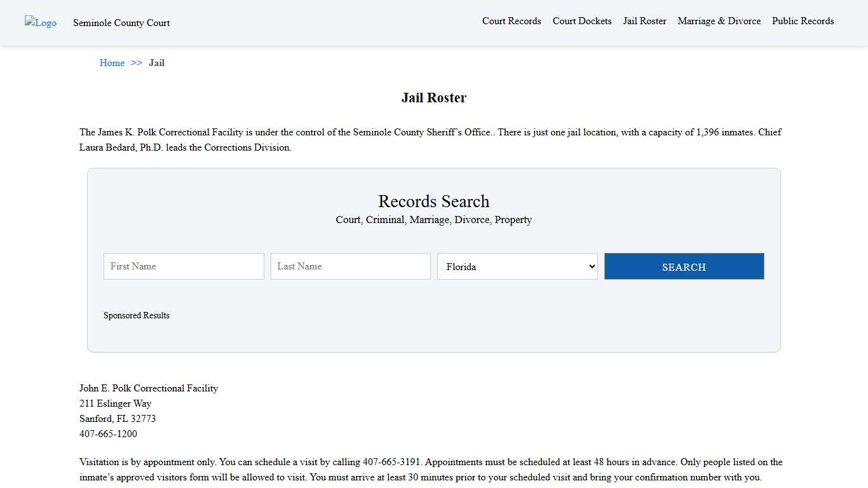Open the Seminole County Court title link
Image resolution: width=868 pixels, height=488 pixels.
[x=121, y=23]
